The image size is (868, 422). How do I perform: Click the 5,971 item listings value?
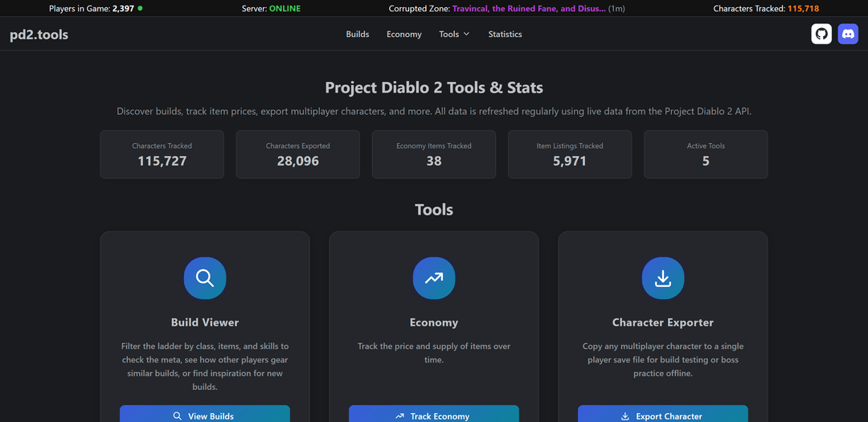click(x=570, y=161)
